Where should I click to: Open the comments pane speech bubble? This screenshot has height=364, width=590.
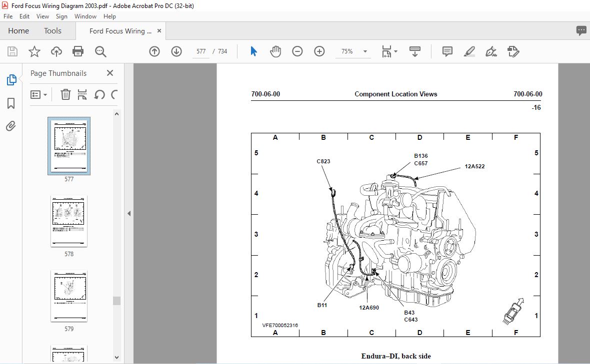coord(581,31)
